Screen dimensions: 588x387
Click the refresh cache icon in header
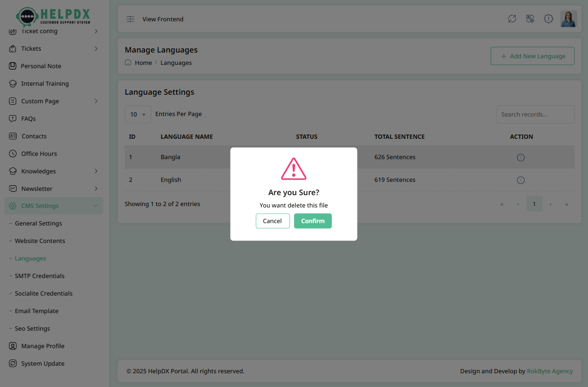tap(512, 18)
